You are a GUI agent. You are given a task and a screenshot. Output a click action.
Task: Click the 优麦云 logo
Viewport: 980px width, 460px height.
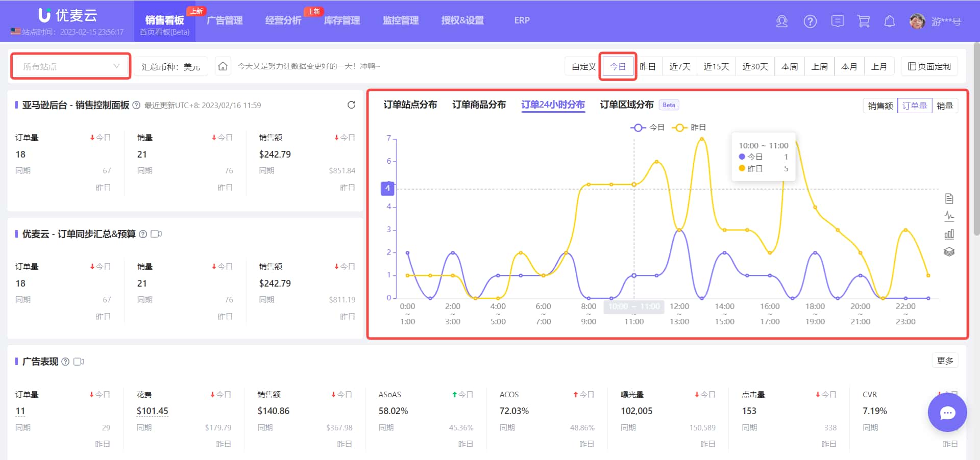[x=68, y=15]
